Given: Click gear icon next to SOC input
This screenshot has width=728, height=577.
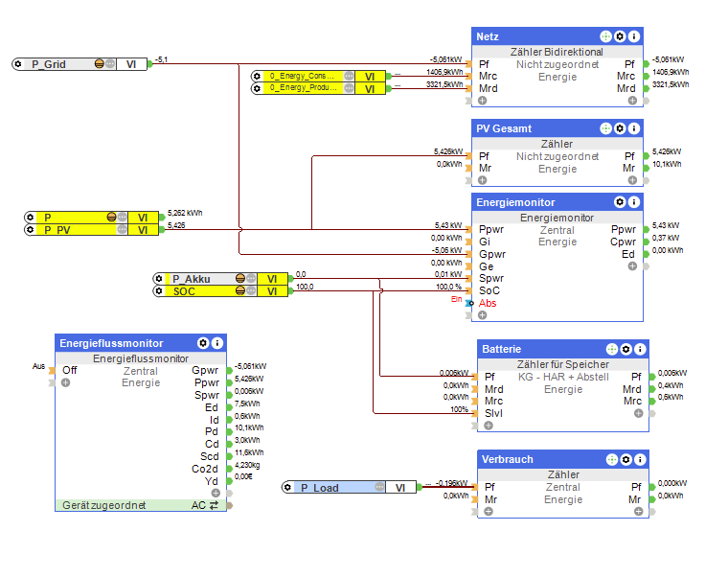Looking at the screenshot, I should [160, 290].
